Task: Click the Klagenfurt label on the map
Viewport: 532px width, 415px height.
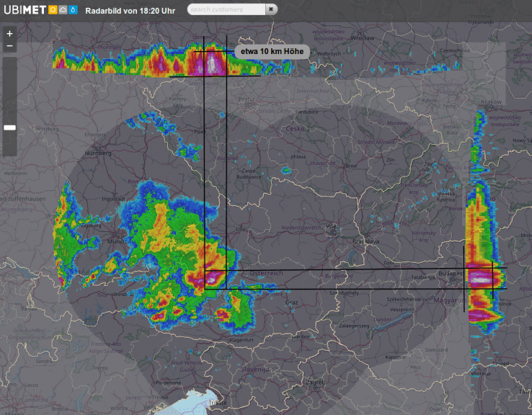Action: pyautogui.click(x=241, y=339)
